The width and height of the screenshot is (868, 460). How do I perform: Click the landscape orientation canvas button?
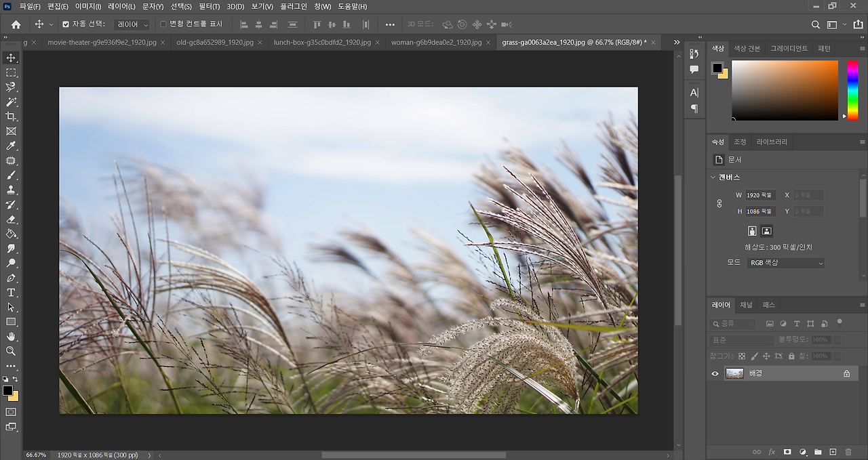coord(766,231)
